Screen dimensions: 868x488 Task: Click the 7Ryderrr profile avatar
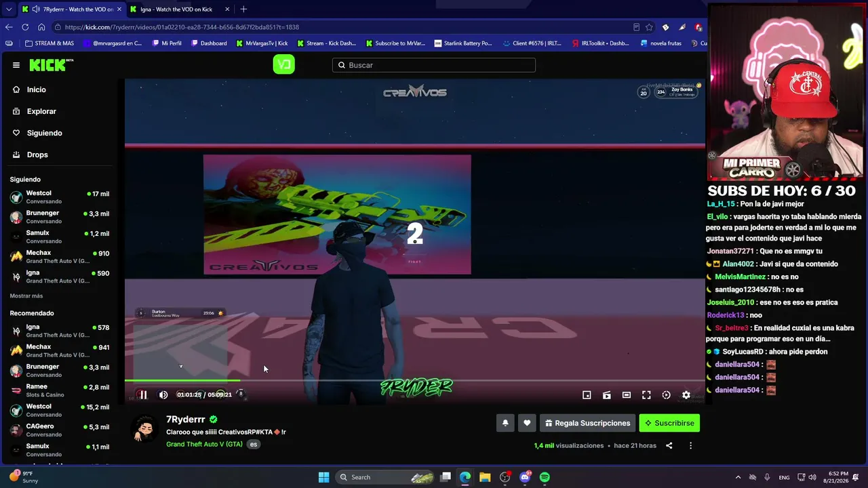pyautogui.click(x=144, y=428)
